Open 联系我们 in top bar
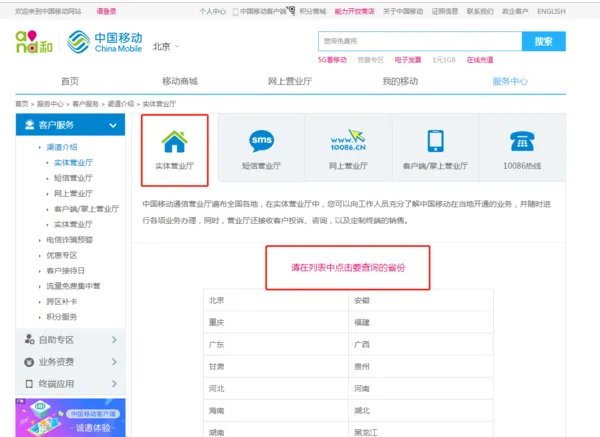Screen dimensions: 600x437 tap(480, 11)
